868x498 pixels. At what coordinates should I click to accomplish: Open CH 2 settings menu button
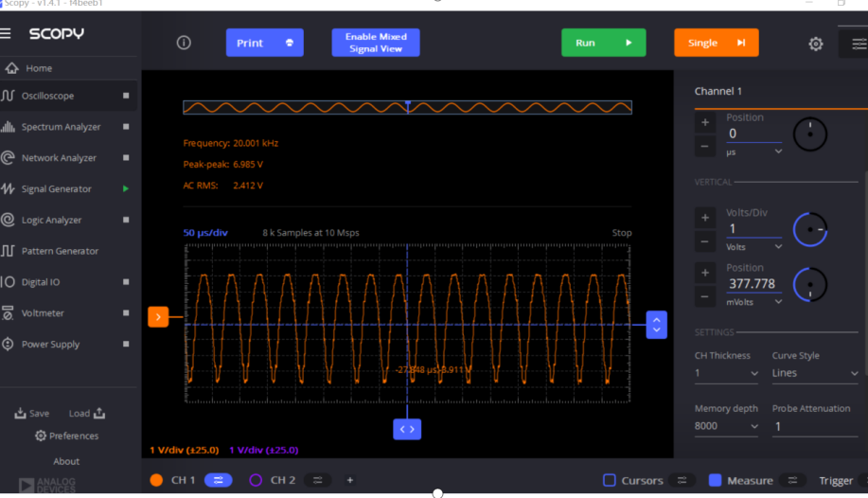(x=318, y=480)
